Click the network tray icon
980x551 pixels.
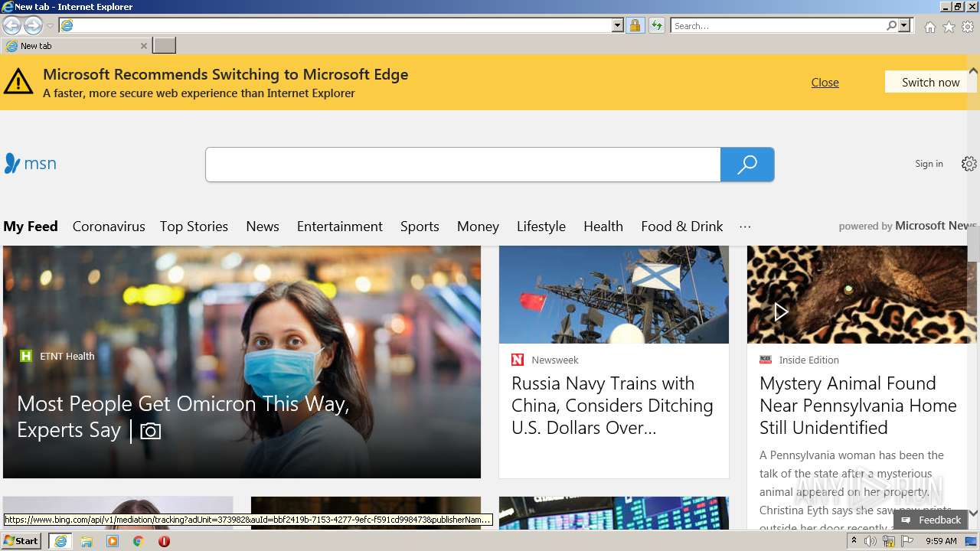pyautogui.click(x=889, y=541)
